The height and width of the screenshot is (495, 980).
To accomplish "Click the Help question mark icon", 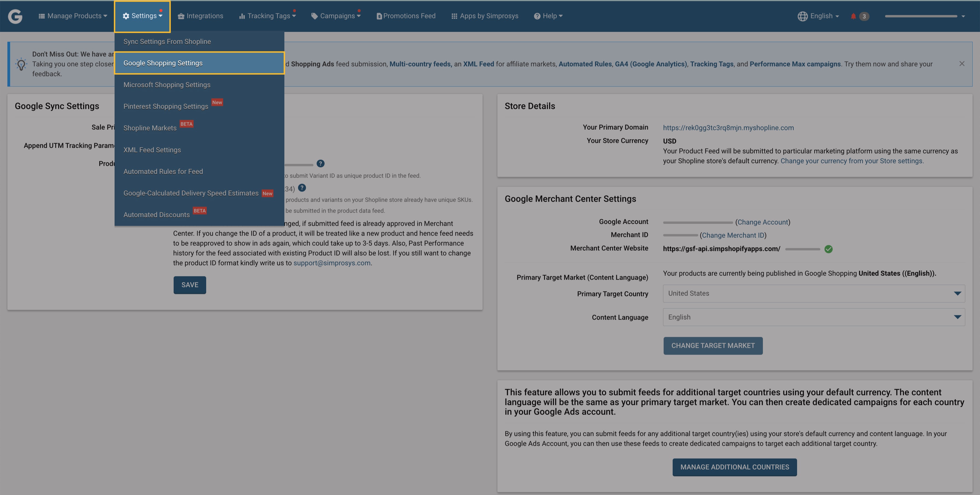I will [537, 16].
